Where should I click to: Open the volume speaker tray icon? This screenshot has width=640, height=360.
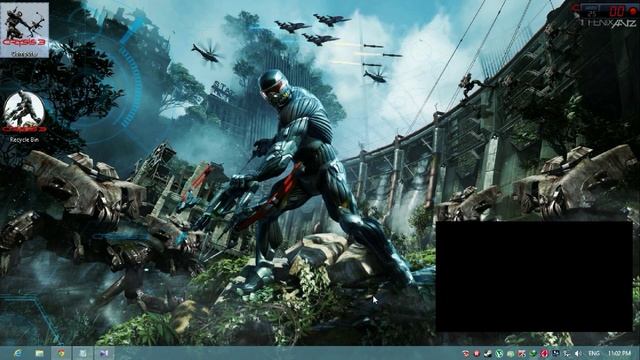coord(578,353)
